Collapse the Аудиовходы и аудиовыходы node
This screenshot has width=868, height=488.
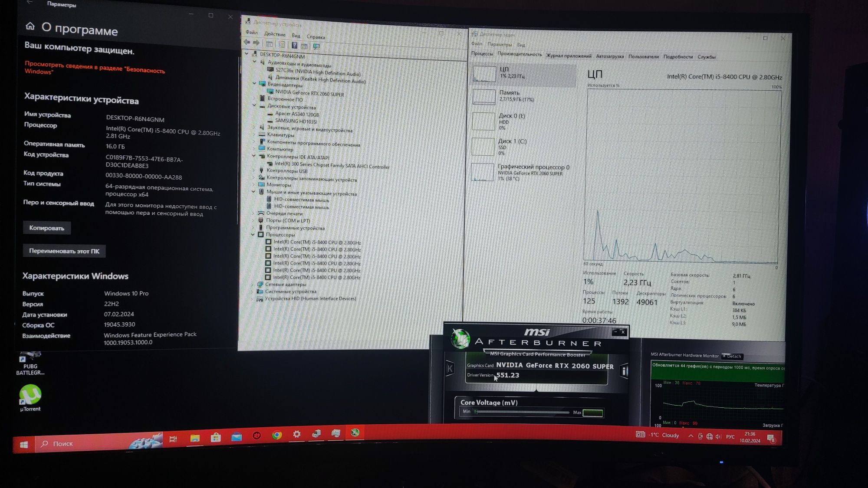point(255,62)
